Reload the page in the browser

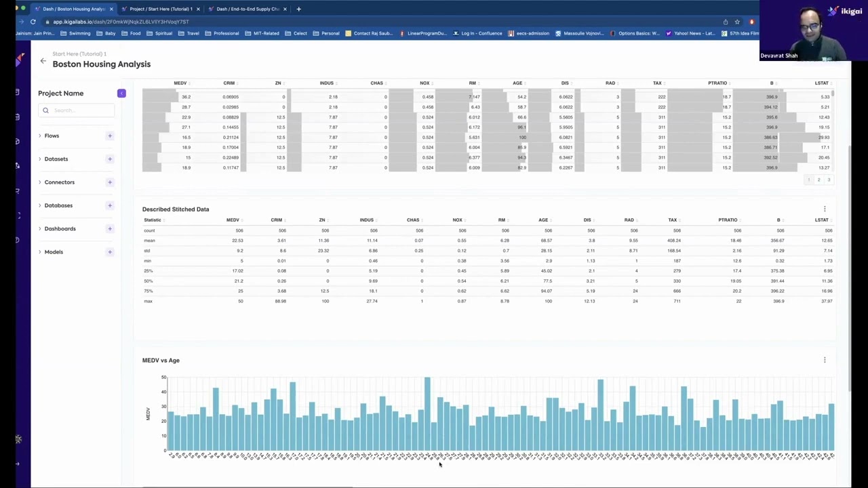[x=33, y=22]
